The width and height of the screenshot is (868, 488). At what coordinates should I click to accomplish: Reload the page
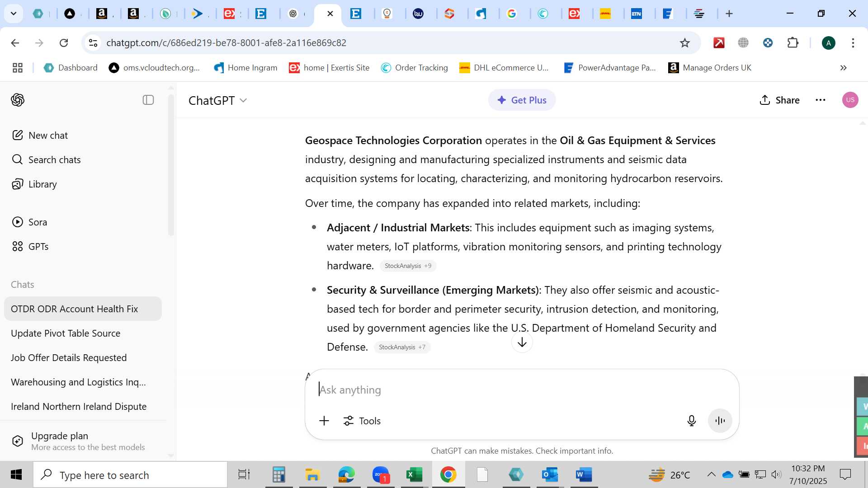pyautogui.click(x=64, y=42)
